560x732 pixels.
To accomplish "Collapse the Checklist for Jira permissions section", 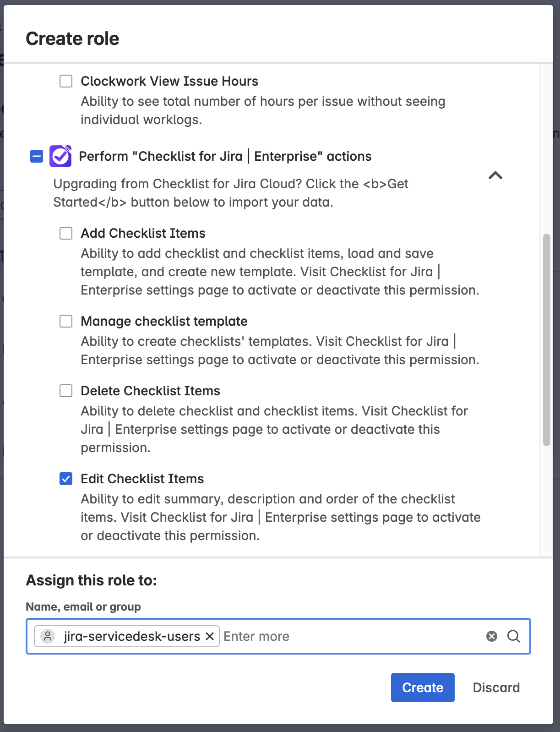I will coord(495,175).
